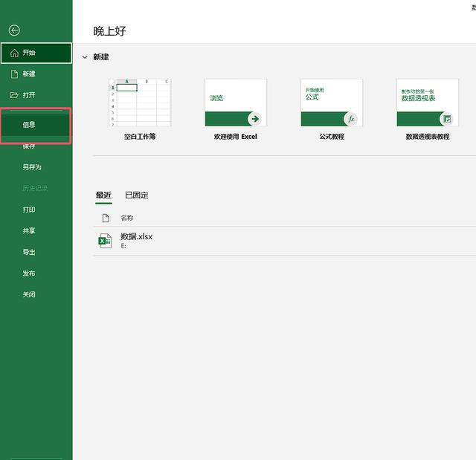Click the arrow icon on 浏览 card
Viewport: 476px width, 460px height.
tap(255, 119)
